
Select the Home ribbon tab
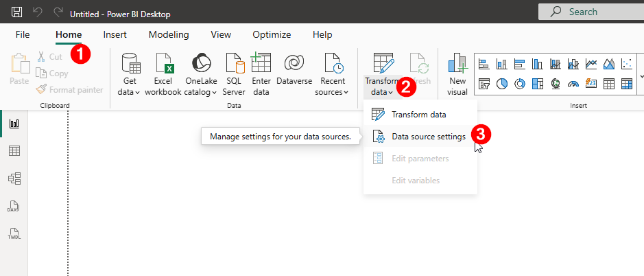[69, 34]
